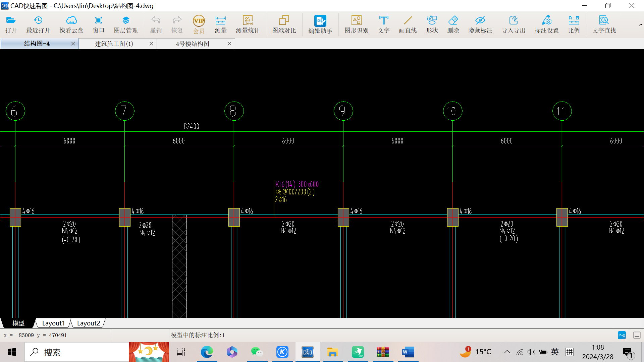The width and height of the screenshot is (644, 362).
Task: Click the taskbar 搜索 search box
Action: [77, 352]
